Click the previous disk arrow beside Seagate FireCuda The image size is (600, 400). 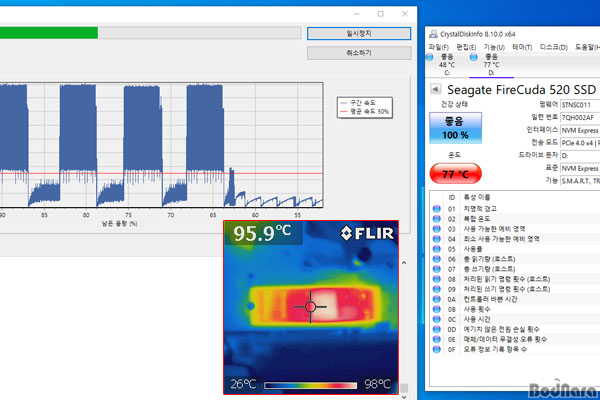435,89
